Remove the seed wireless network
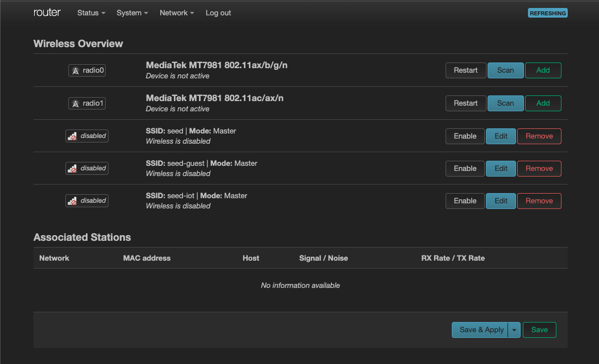Viewport: 599px width, 364px height. tap(539, 136)
